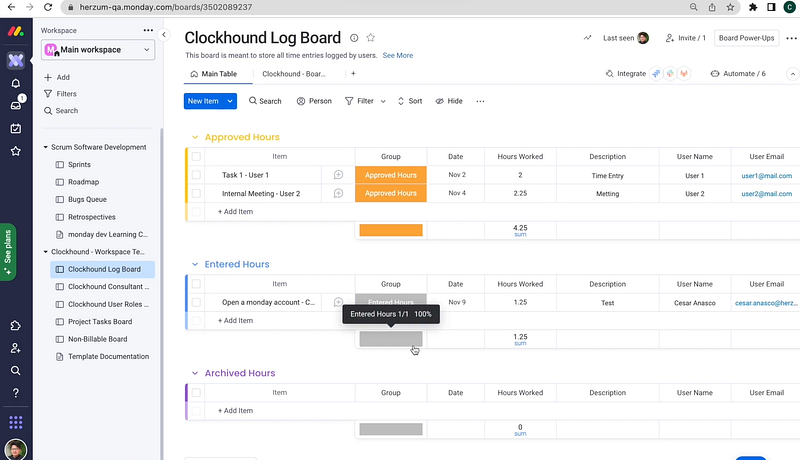Open Project Tasks Board in sidebar
800x460 pixels.
click(100, 322)
